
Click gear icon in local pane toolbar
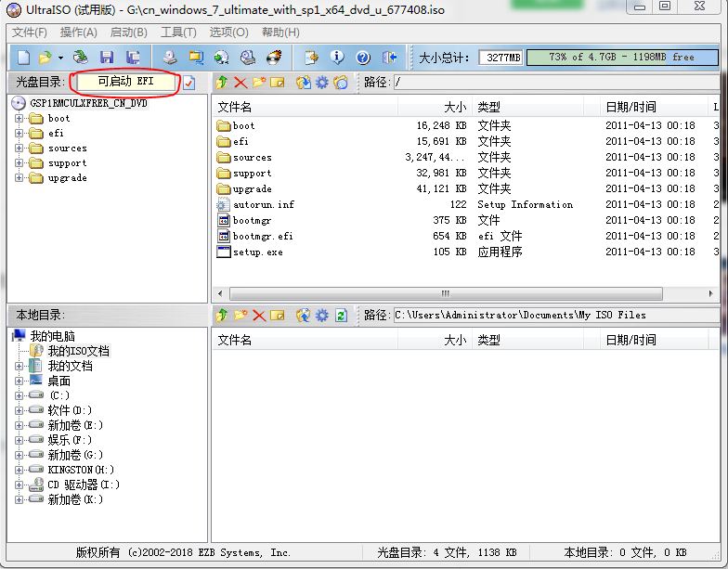point(321,316)
